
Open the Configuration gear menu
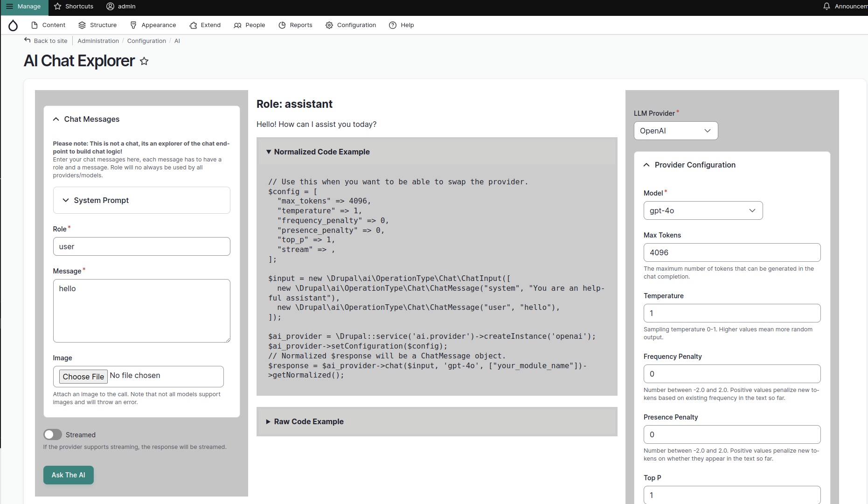coord(351,25)
